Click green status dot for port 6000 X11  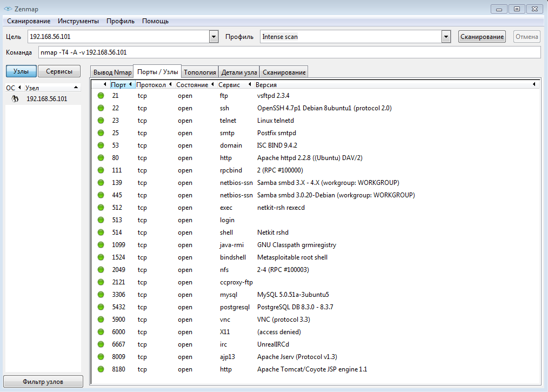pos(101,331)
